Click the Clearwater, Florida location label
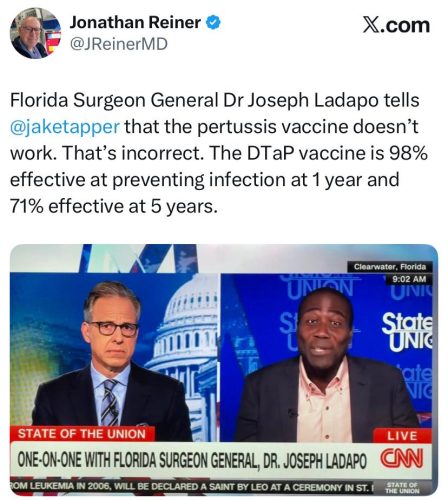This screenshot has width=448, height=500. click(390, 267)
